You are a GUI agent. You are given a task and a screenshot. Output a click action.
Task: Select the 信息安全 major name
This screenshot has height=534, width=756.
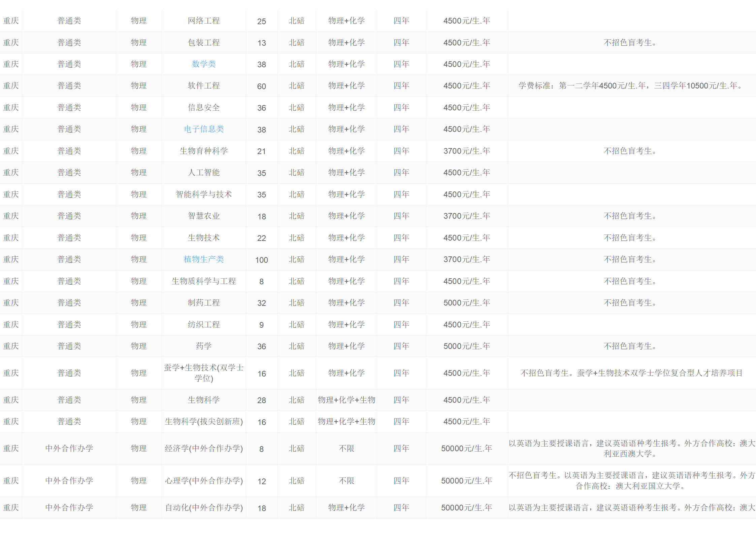204,108
